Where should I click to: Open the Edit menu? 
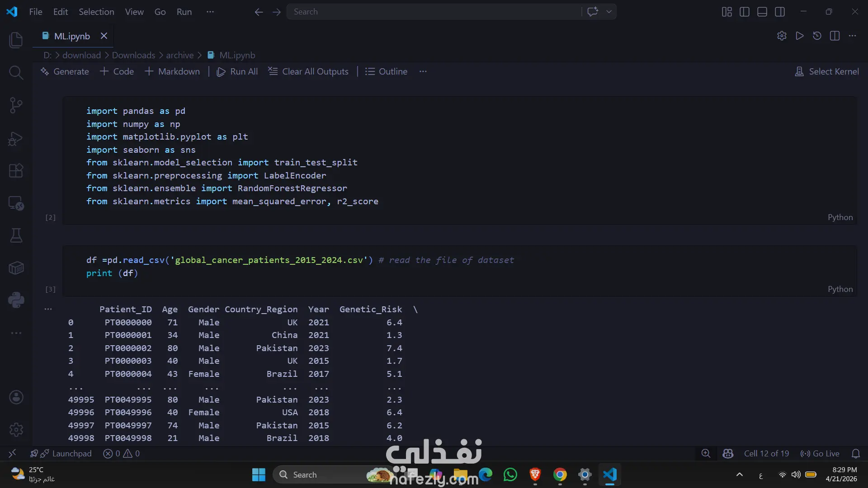(61, 12)
